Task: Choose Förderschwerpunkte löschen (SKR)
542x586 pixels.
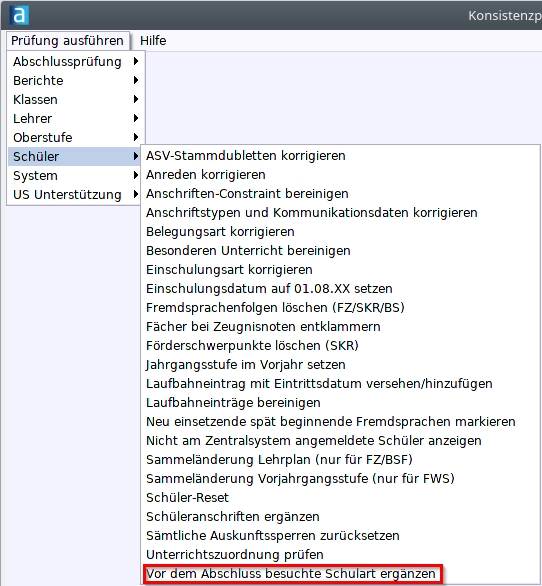Action: (x=340, y=345)
